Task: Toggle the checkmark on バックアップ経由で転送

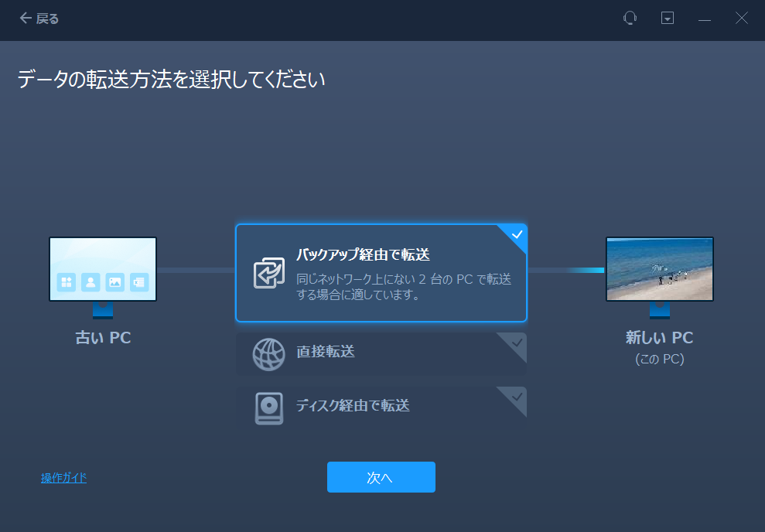Action: pos(517,234)
